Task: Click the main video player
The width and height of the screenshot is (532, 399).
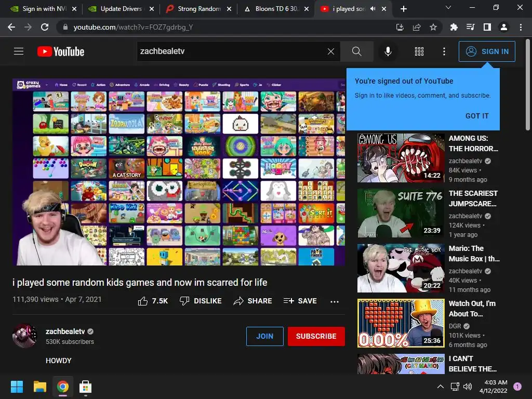Action: [179, 172]
